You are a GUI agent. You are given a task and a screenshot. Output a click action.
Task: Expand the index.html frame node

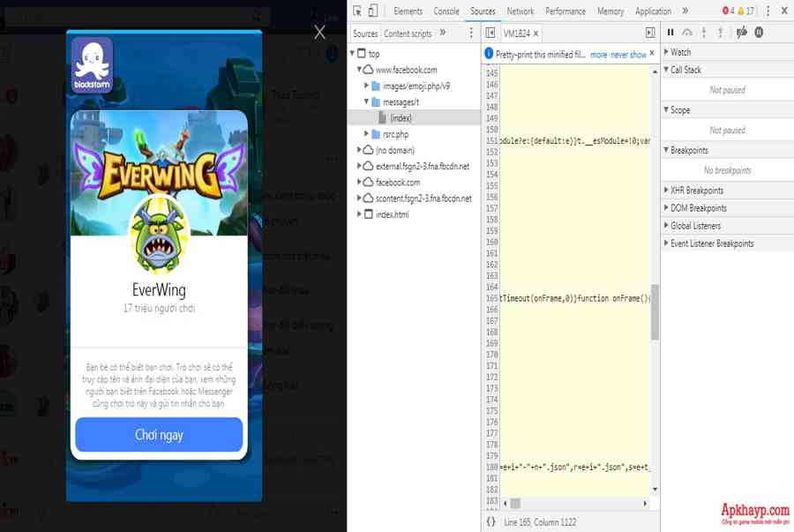359,214
